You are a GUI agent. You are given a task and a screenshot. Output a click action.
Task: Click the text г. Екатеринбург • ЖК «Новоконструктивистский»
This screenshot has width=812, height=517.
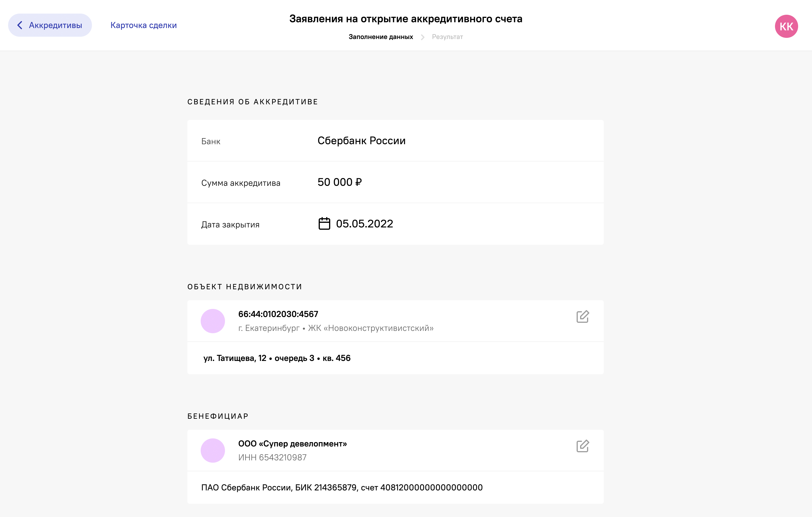tap(335, 328)
